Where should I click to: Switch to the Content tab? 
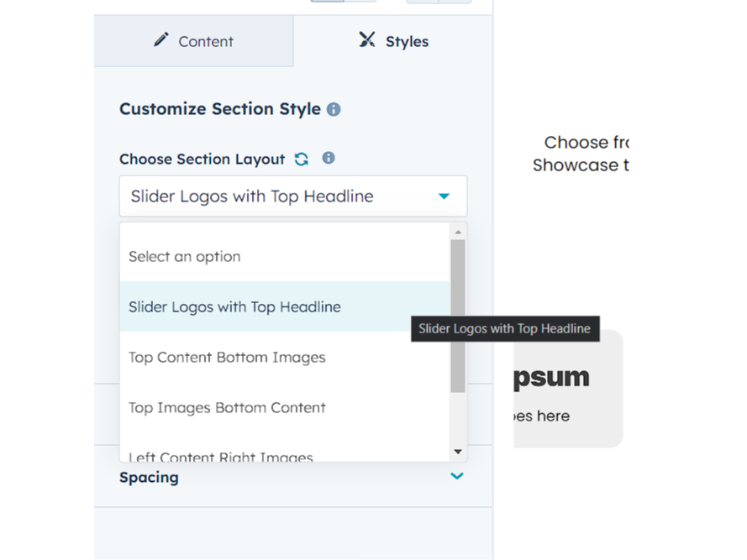194,41
